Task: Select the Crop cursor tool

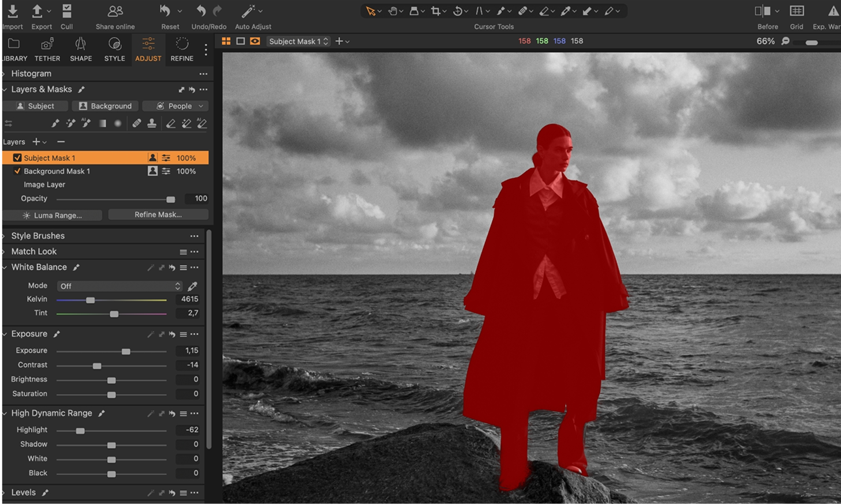Action: [x=436, y=11]
